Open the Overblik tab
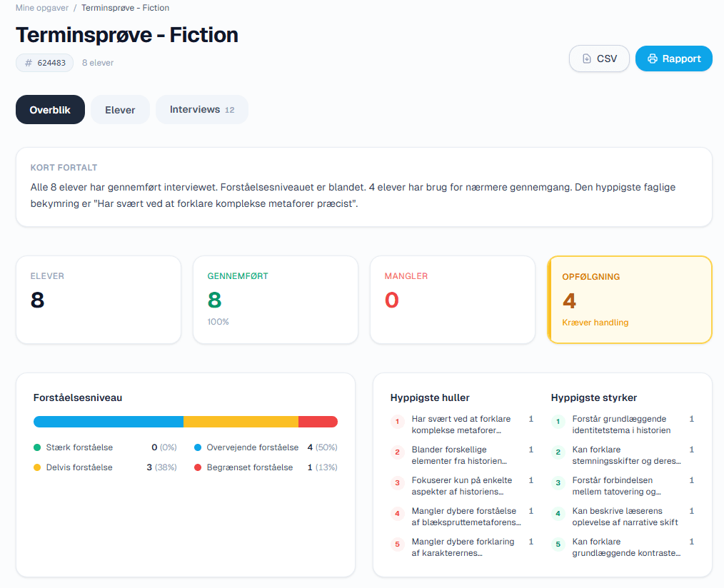Viewport: 724px width, 588px height. pos(50,110)
